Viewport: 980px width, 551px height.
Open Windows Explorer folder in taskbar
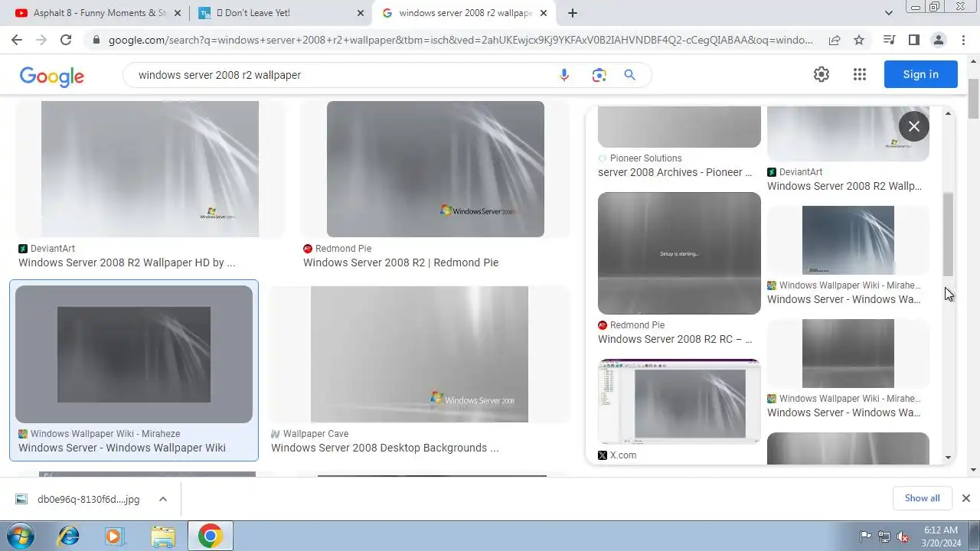tap(162, 536)
